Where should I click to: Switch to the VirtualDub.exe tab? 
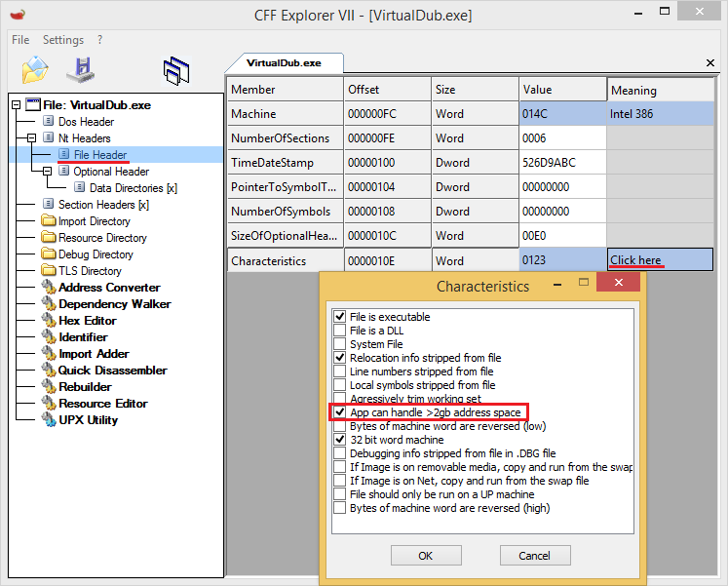coord(284,62)
